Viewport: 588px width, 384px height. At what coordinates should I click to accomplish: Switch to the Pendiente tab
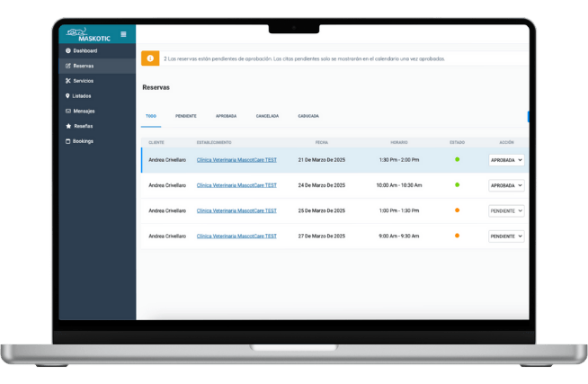[186, 116]
